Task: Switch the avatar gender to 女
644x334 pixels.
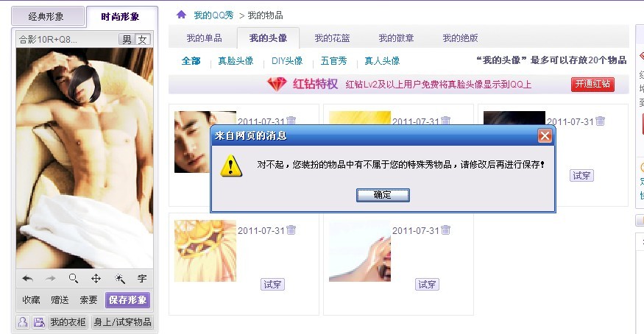Action: [x=143, y=40]
